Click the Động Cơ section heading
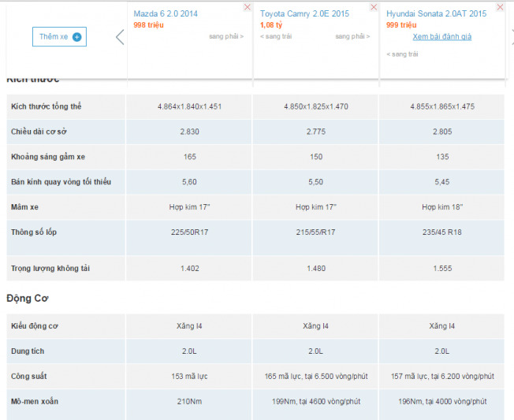The width and height of the screenshot is (514, 420). [28, 299]
